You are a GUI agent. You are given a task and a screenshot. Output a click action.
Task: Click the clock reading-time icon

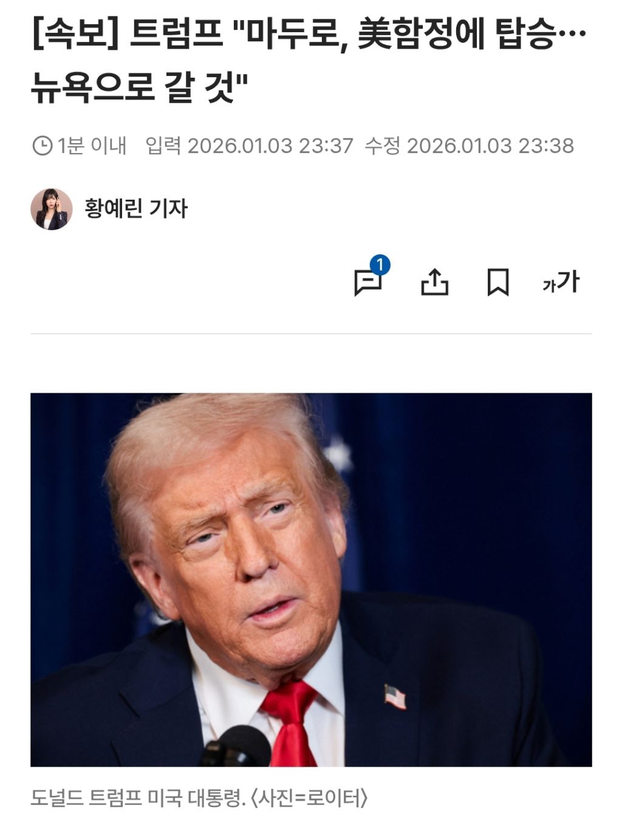click(x=42, y=146)
